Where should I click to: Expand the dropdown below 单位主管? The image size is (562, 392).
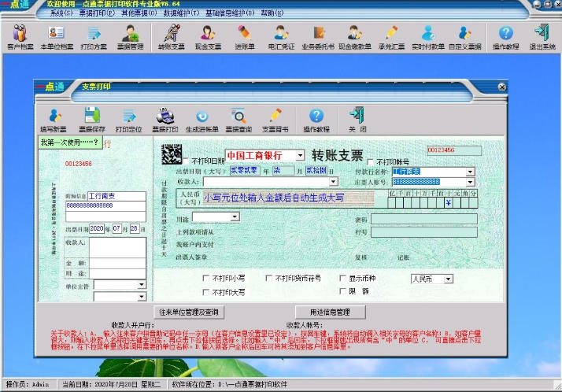(142, 296)
